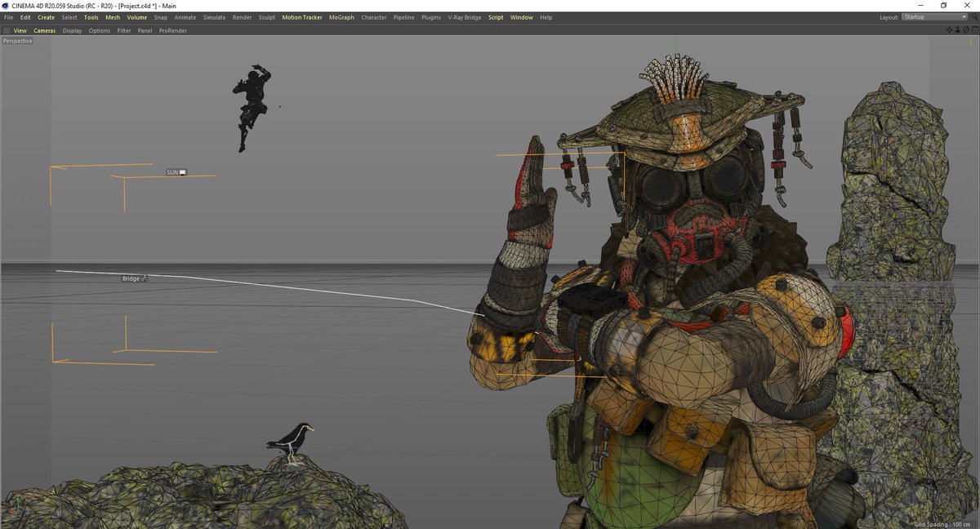The height and width of the screenshot is (529, 980).
Task: Click the viewport orbit (rotate camera) icon
Action: (x=966, y=30)
